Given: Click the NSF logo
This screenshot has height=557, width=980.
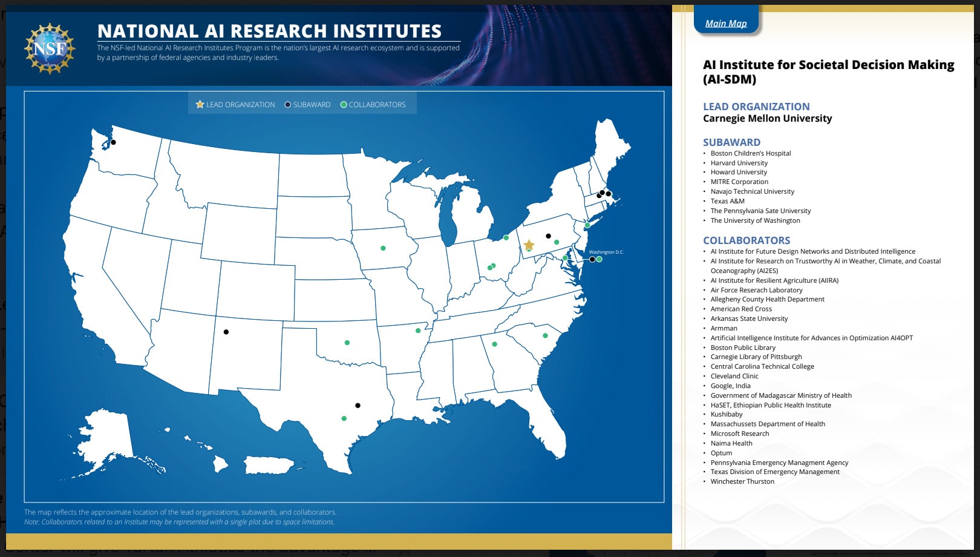Looking at the screenshot, I should [50, 48].
